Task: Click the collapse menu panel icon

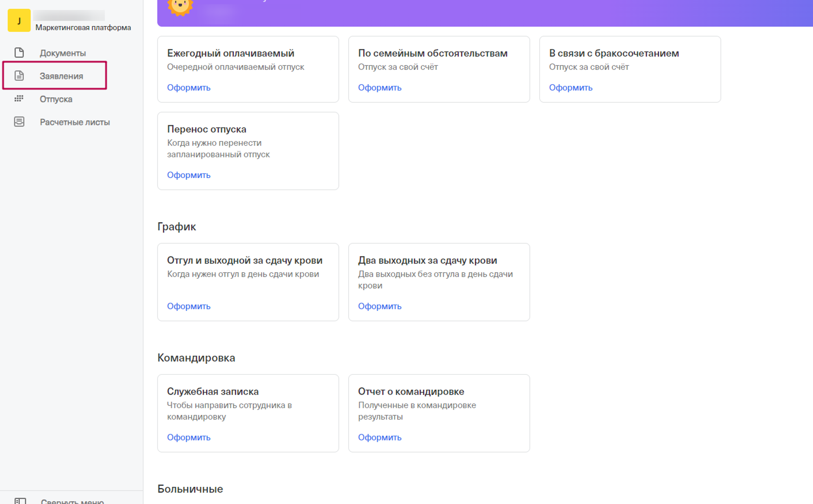Action: coord(20,500)
